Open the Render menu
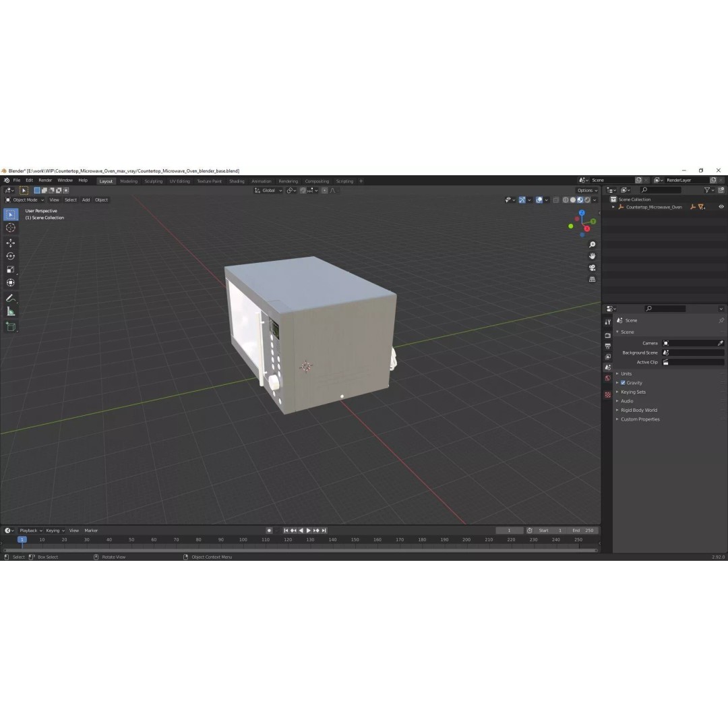The height and width of the screenshot is (728, 728). click(x=45, y=180)
